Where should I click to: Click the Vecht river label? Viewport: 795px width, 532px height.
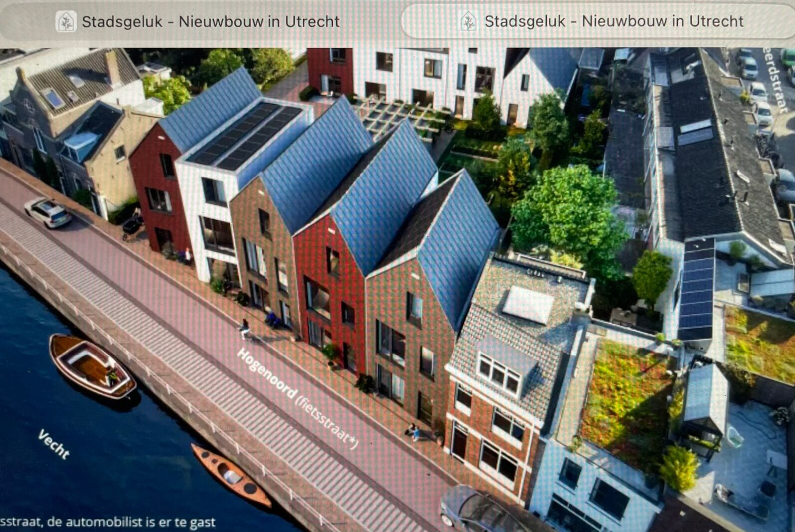tap(54, 444)
